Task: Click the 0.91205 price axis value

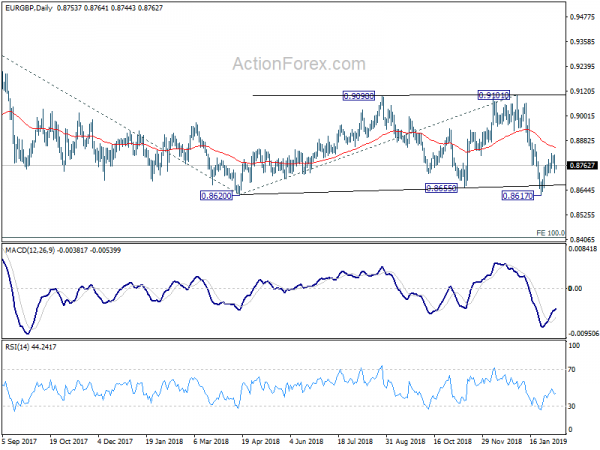Action: point(582,91)
